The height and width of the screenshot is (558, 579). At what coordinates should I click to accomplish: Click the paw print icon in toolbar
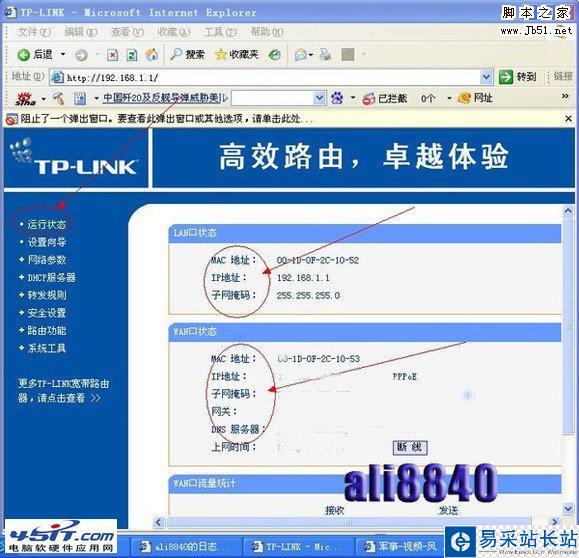click(x=337, y=98)
